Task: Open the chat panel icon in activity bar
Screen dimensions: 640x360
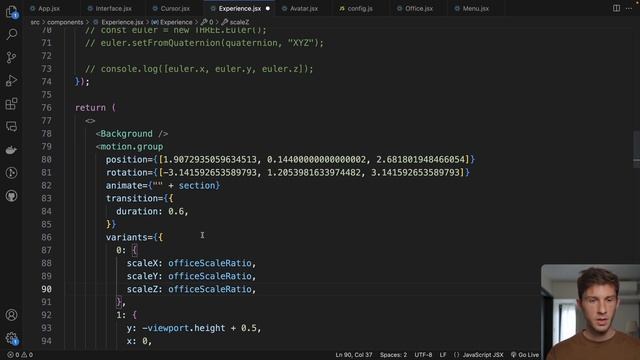Action: click(11, 127)
